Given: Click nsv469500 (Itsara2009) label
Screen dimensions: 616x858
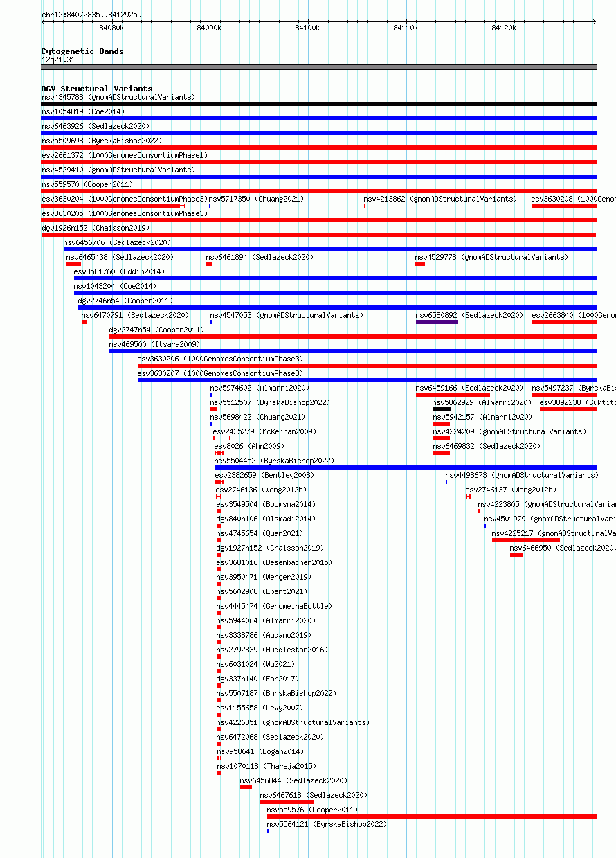Looking at the screenshot, I should pyautogui.click(x=154, y=344).
